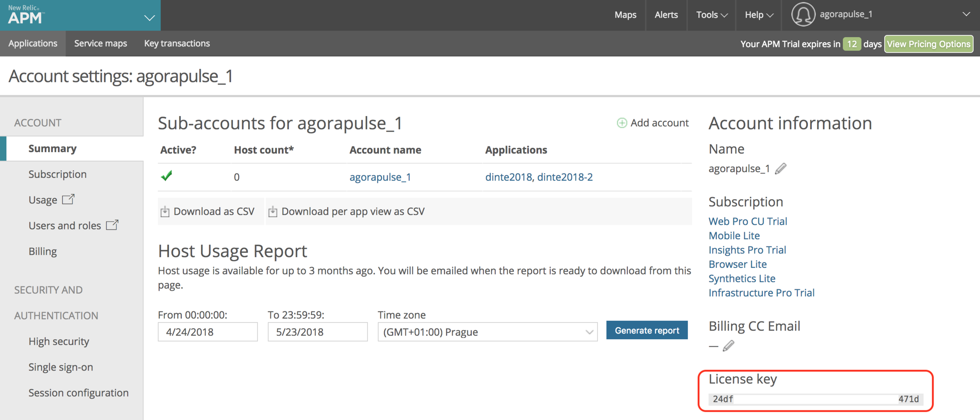Switch to the Service maps tab
Image resolution: width=980 pixels, height=420 pixels.
point(101,44)
